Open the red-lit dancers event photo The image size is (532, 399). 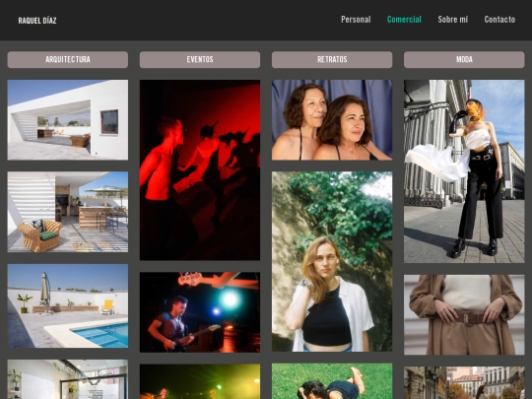click(x=200, y=170)
